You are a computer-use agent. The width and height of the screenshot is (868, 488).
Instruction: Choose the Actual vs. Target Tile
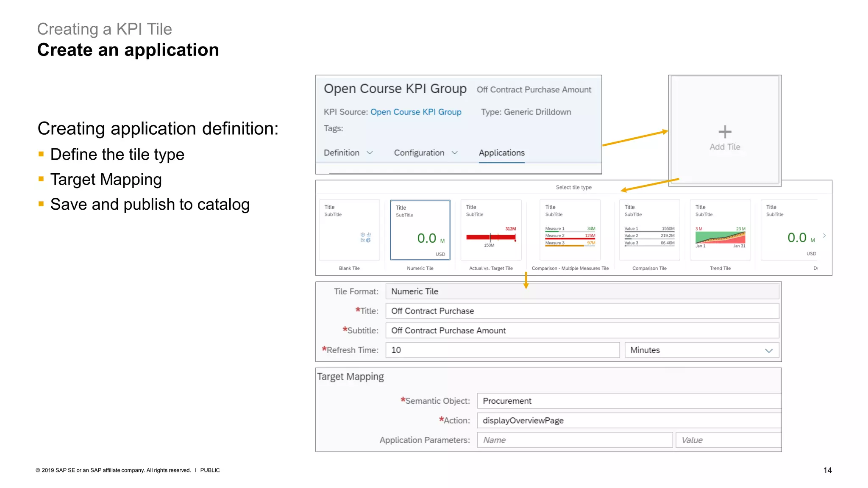(491, 230)
